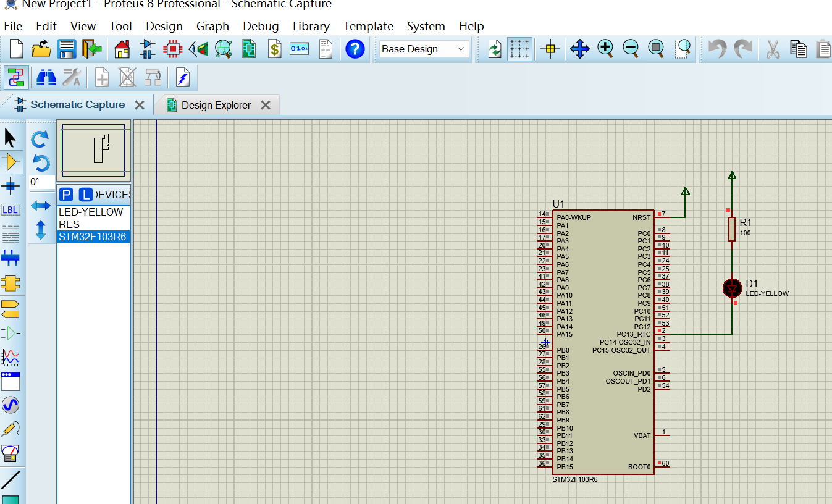
Task: Open the Source Code icon
Action: tap(300, 49)
